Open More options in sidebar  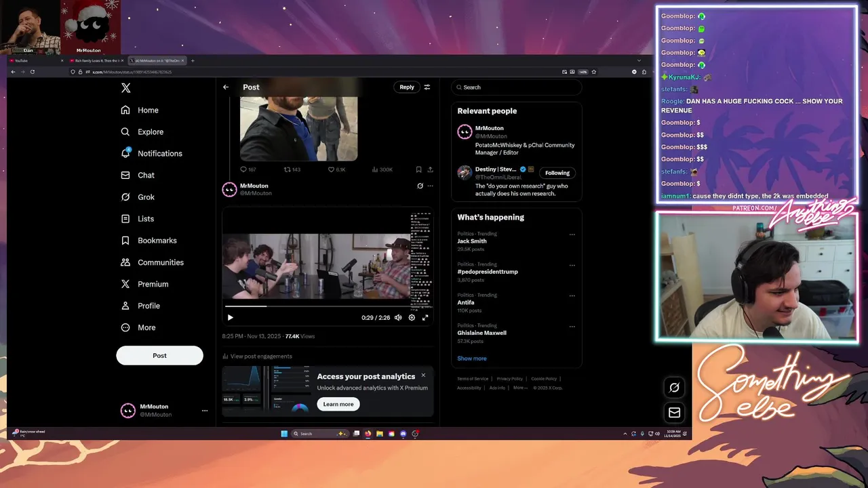pyautogui.click(x=138, y=327)
